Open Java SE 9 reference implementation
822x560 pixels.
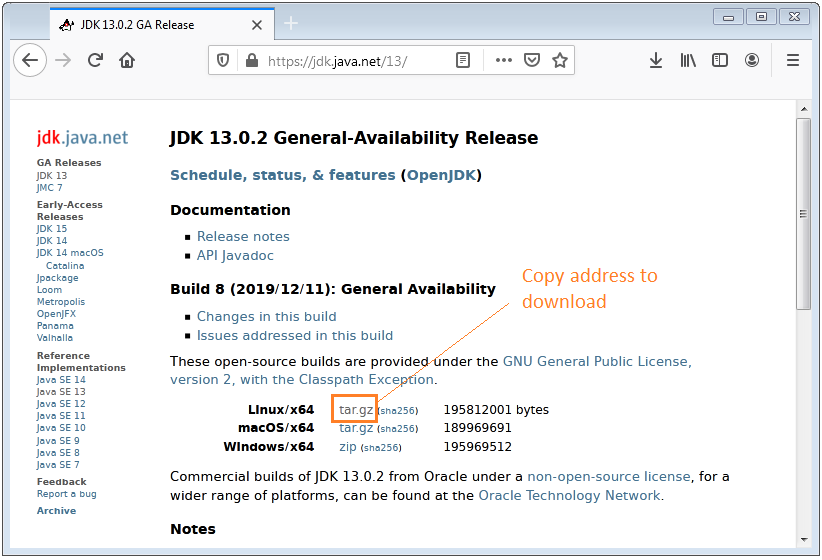(58, 441)
